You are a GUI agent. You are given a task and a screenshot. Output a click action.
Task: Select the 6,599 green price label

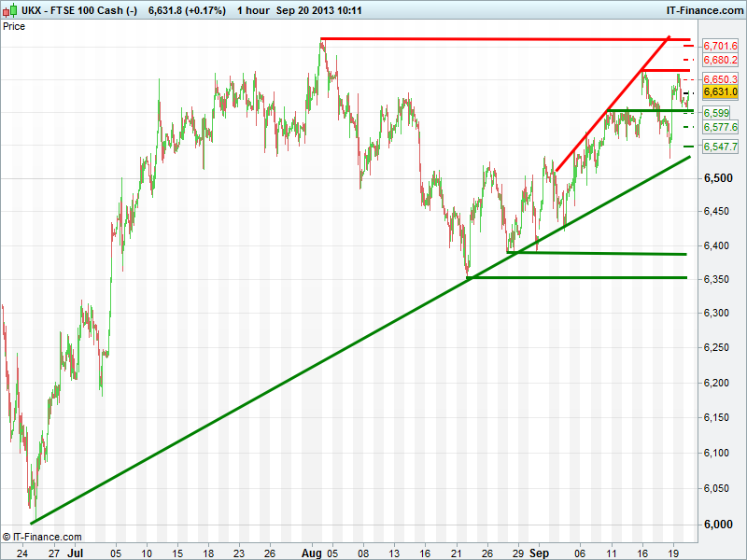tap(716, 113)
